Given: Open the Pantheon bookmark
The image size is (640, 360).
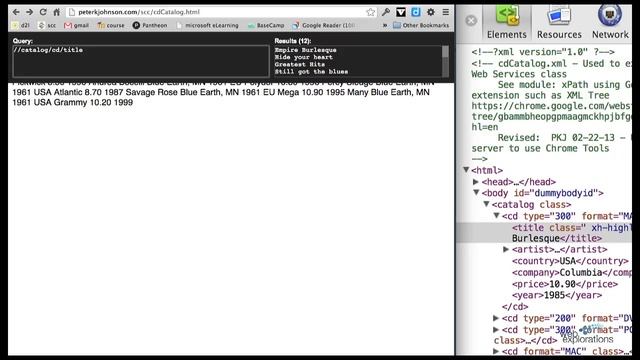Looking at the screenshot, I should pos(150,25).
